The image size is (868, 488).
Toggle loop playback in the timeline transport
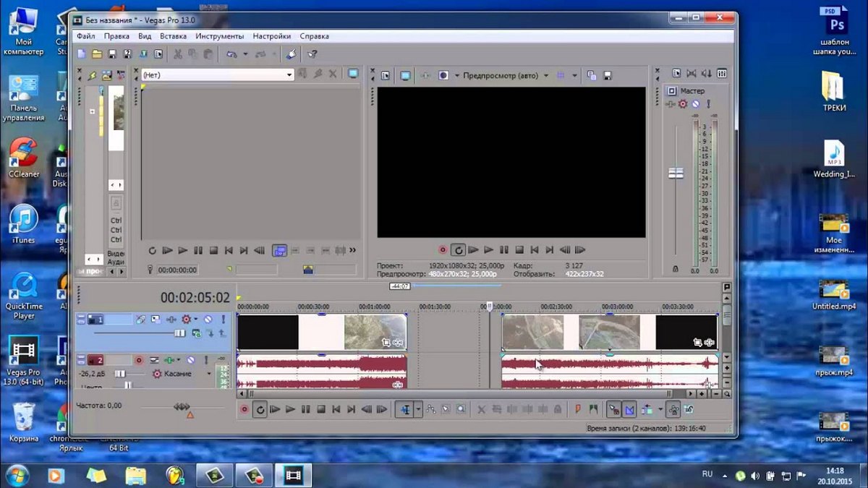(x=260, y=409)
